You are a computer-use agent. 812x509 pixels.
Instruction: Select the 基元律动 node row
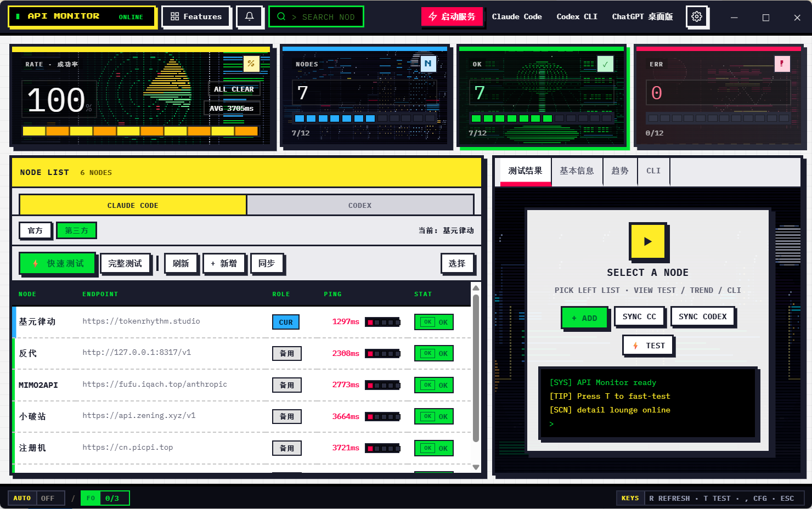241,322
